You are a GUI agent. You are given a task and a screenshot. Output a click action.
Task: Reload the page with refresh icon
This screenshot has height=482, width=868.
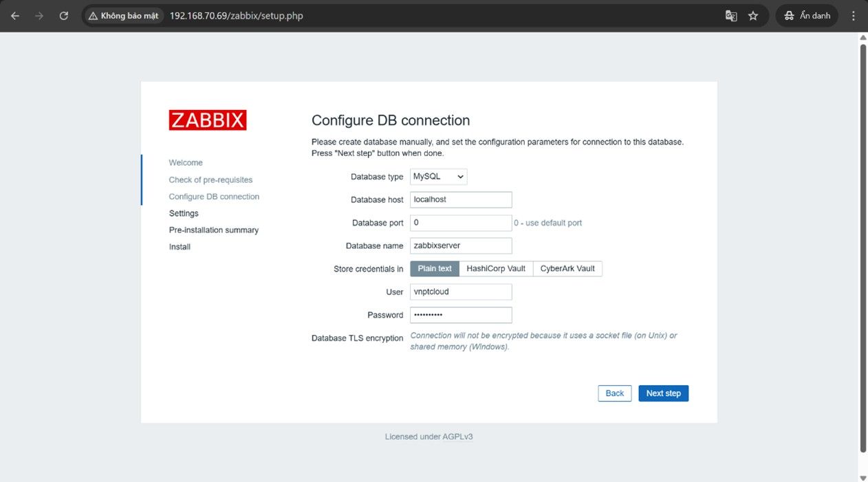64,16
